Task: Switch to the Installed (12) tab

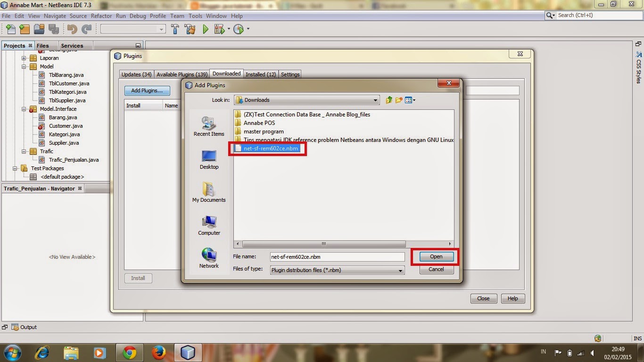Action: point(261,74)
